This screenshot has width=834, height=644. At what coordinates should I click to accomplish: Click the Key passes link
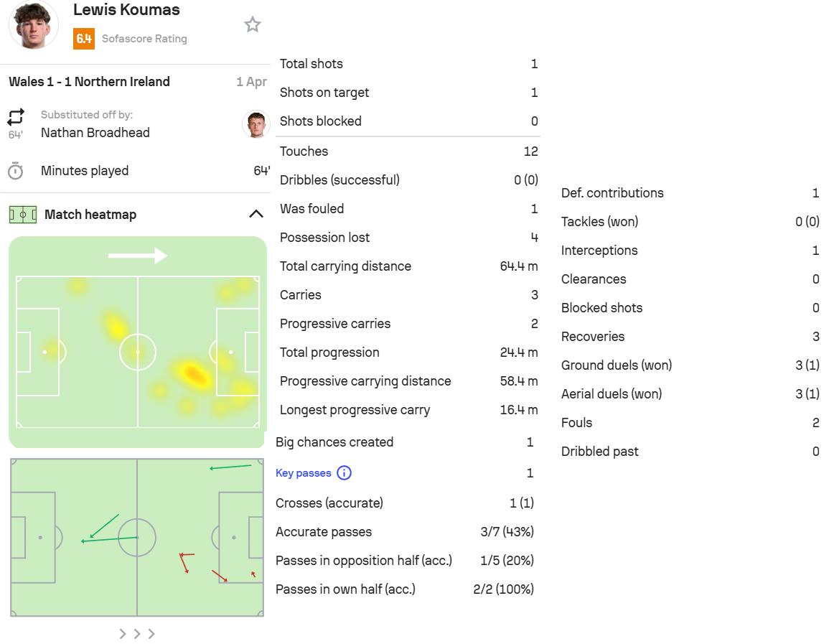pyautogui.click(x=304, y=473)
